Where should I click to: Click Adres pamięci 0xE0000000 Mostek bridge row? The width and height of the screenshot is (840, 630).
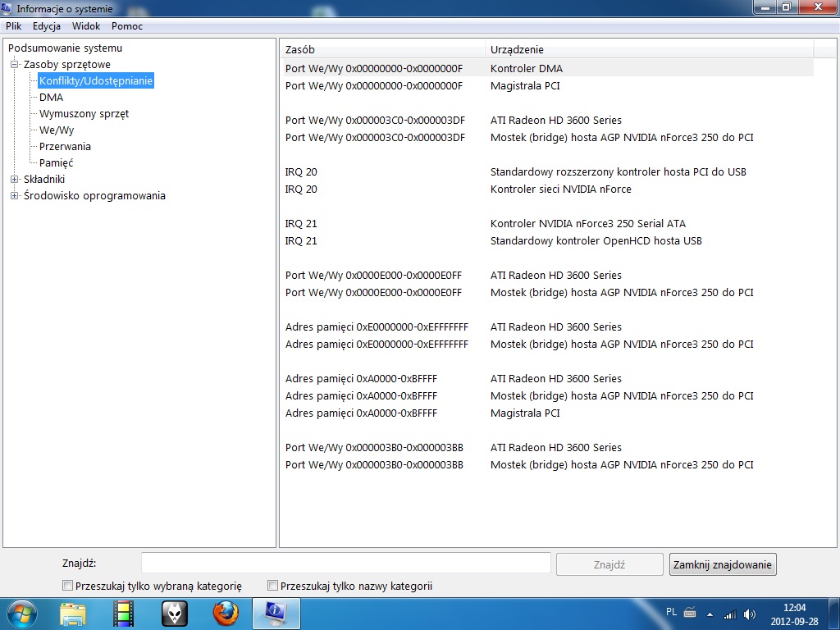547,344
